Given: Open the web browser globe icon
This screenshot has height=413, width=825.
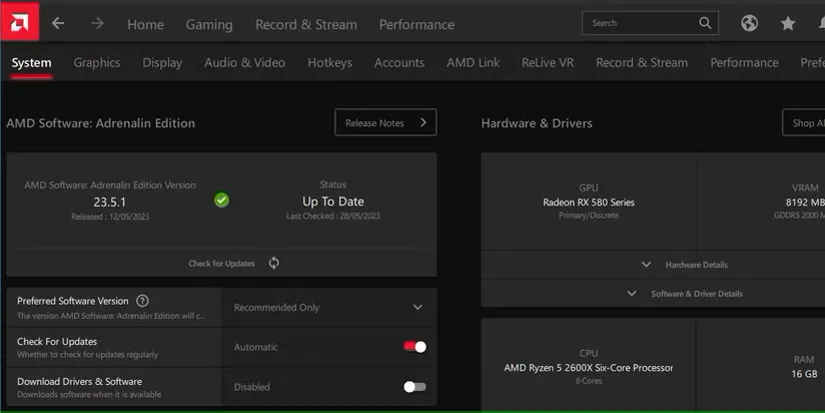Looking at the screenshot, I should click(749, 23).
